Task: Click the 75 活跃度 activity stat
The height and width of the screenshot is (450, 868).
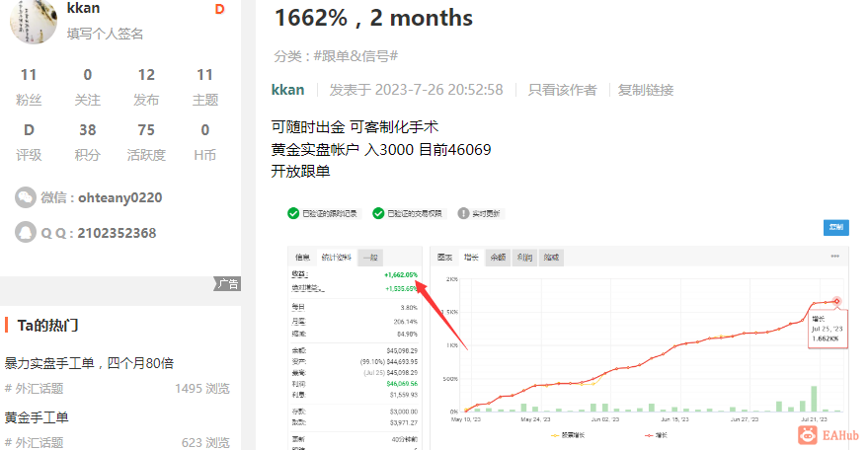Action: coord(146,142)
